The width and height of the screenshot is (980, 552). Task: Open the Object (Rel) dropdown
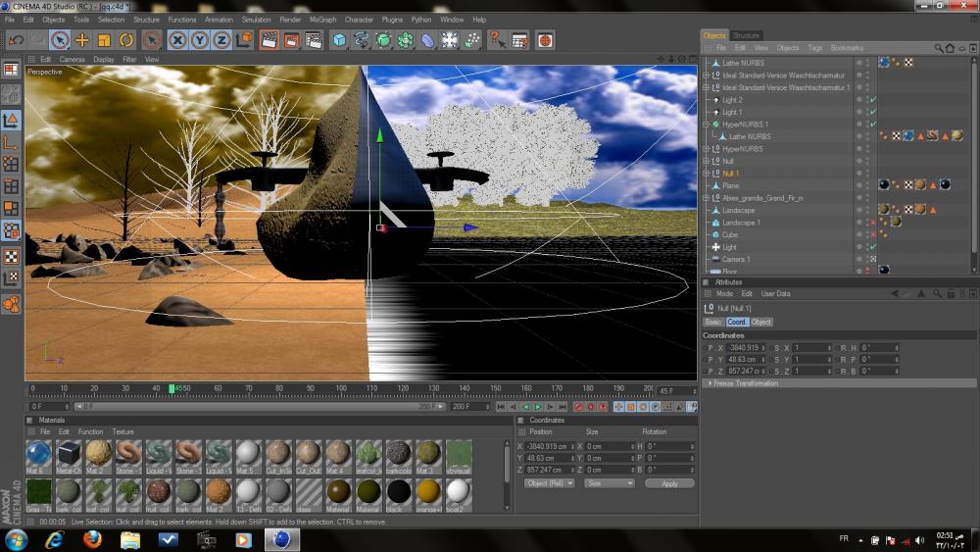coord(550,483)
